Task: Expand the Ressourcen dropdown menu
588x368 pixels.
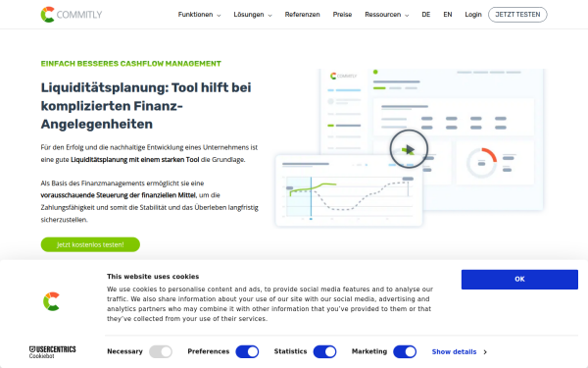Action: coord(387,15)
